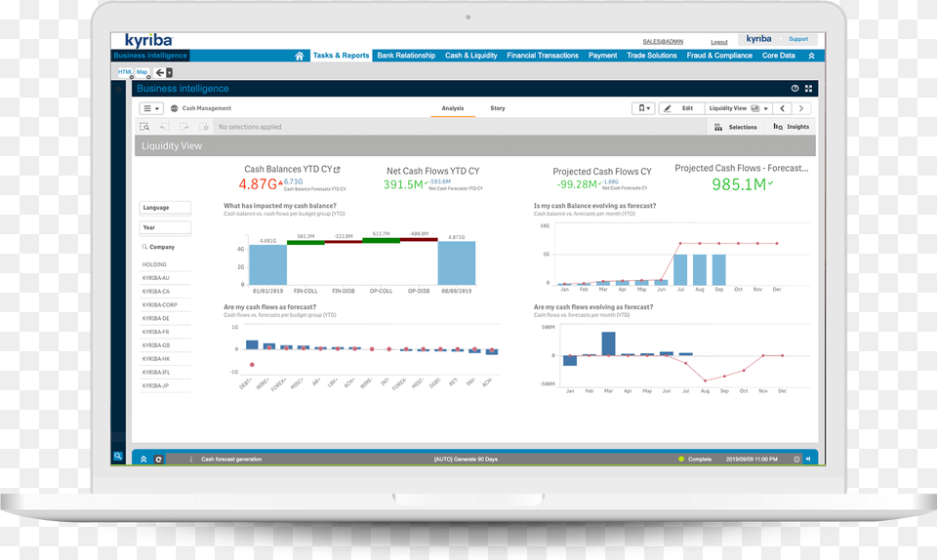Expand the bookmarks dropdown
Viewport: 937px width, 560px height.
[643, 108]
